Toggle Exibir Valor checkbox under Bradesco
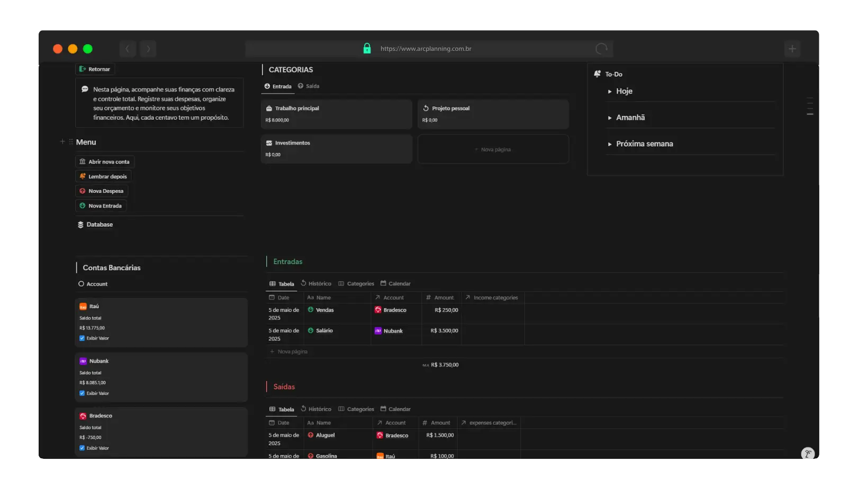This screenshot has width=868, height=489. click(x=82, y=448)
